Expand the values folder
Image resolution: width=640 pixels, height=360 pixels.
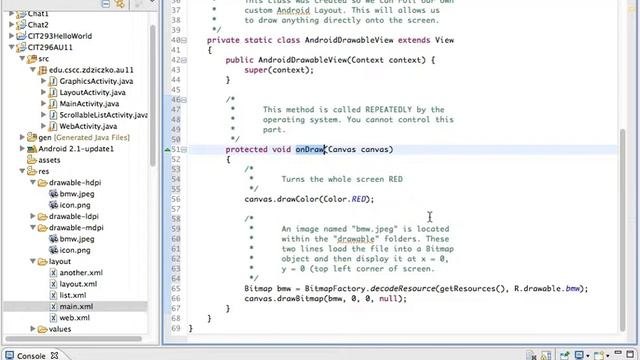33,329
